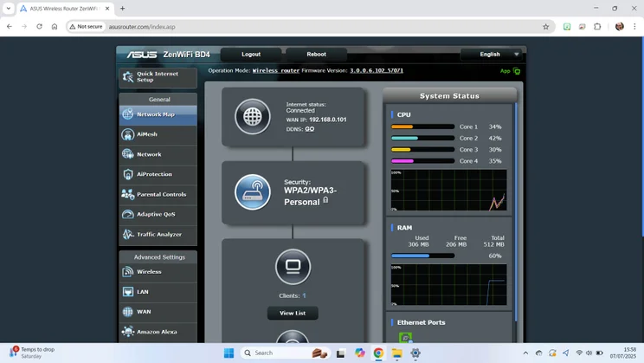Screen dimensions: 644x363
Task: Click the internet globe status icon
Action: (253, 117)
